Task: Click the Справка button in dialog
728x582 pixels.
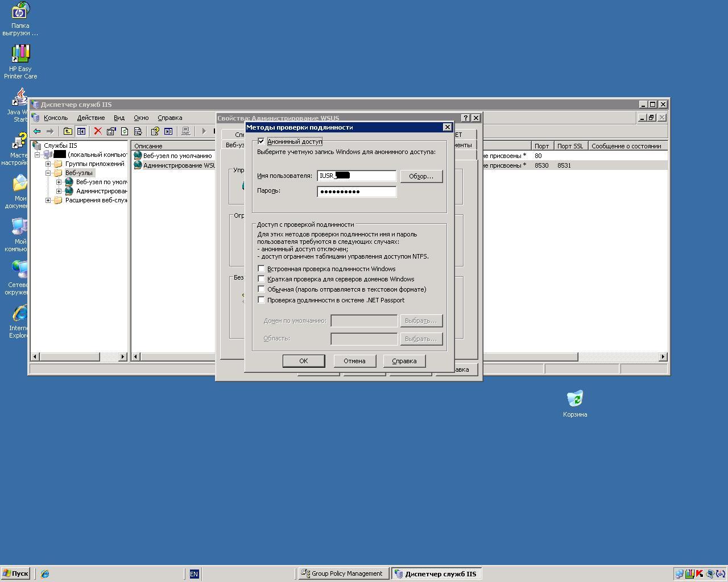Action: point(404,361)
